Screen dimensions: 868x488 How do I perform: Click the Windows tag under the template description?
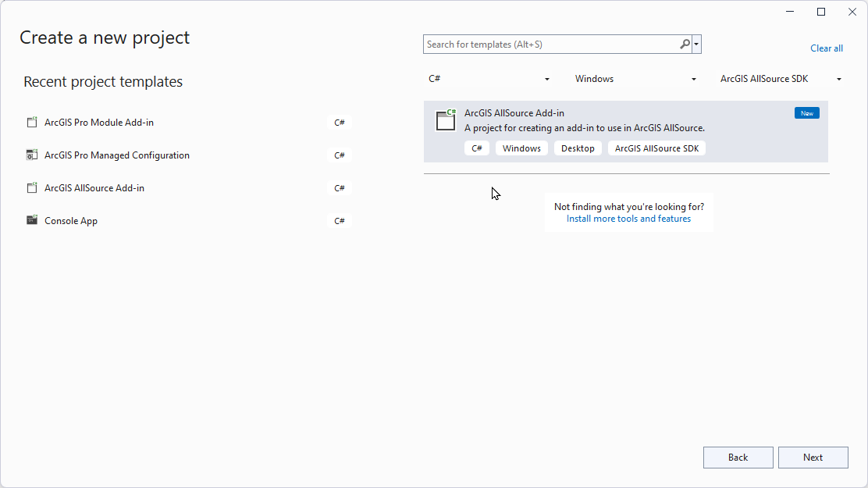point(521,148)
